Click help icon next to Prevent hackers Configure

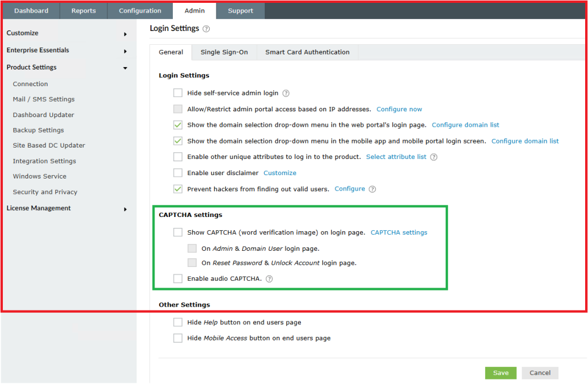pos(373,189)
